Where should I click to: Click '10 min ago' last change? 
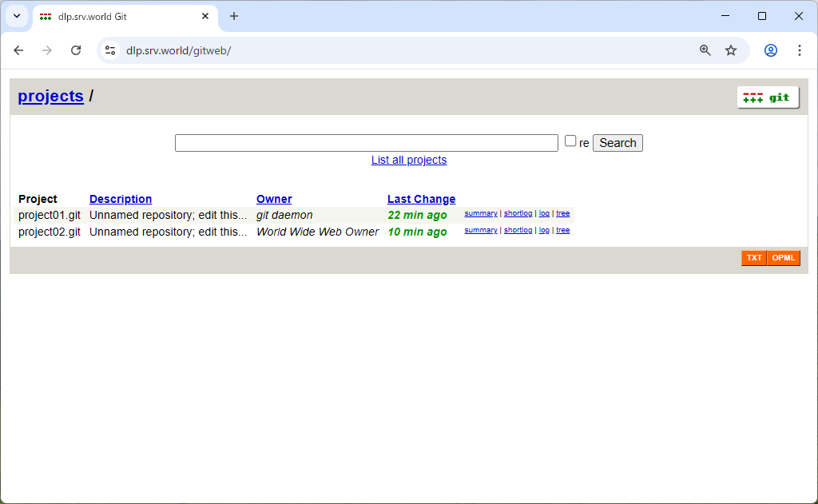pos(417,232)
